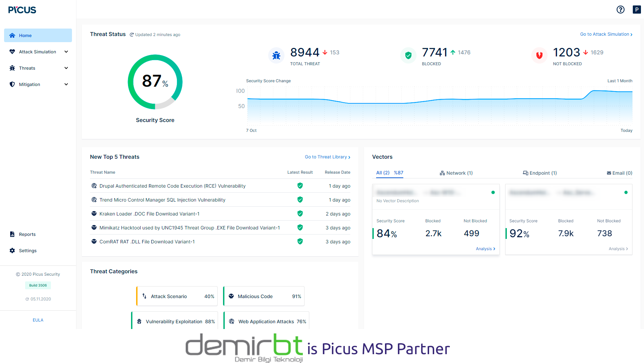644x363 pixels.
Task: Click the Picus logo
Action: click(22, 10)
